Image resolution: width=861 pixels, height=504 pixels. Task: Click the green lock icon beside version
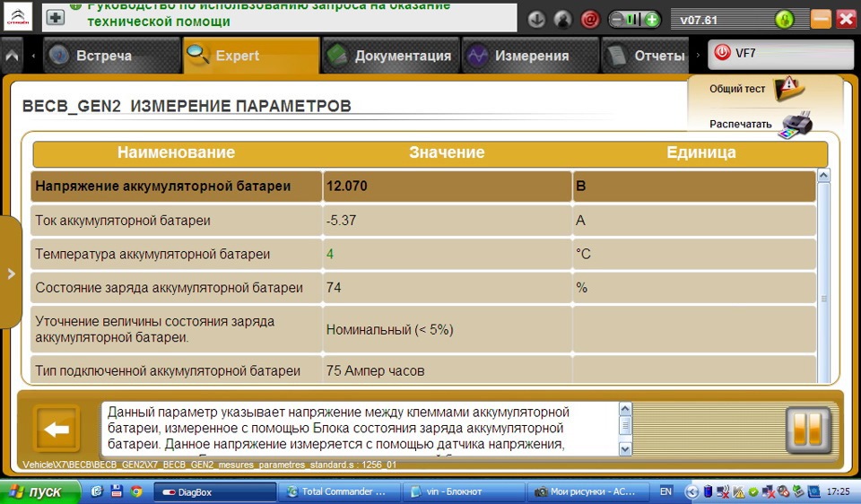784,21
